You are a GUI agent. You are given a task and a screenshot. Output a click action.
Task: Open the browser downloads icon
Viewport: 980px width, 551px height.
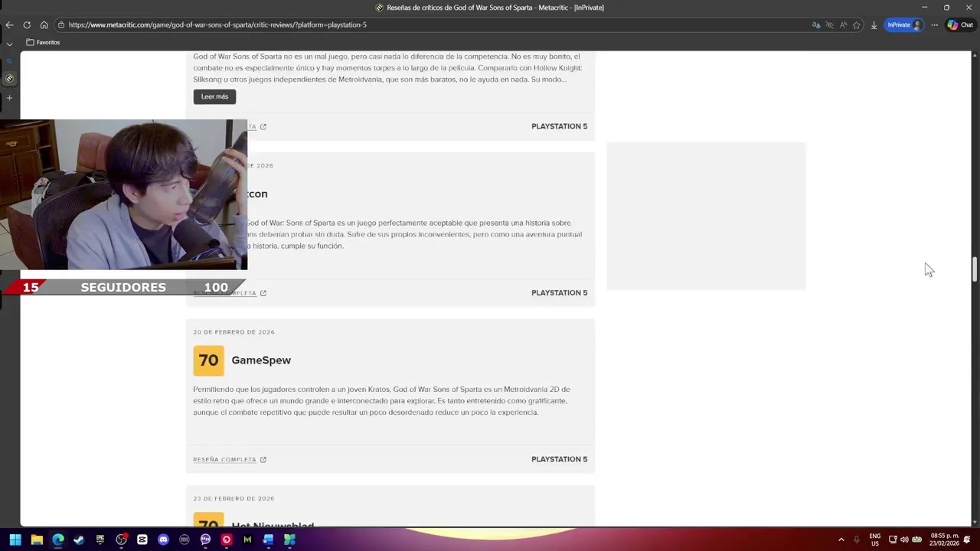874,24
